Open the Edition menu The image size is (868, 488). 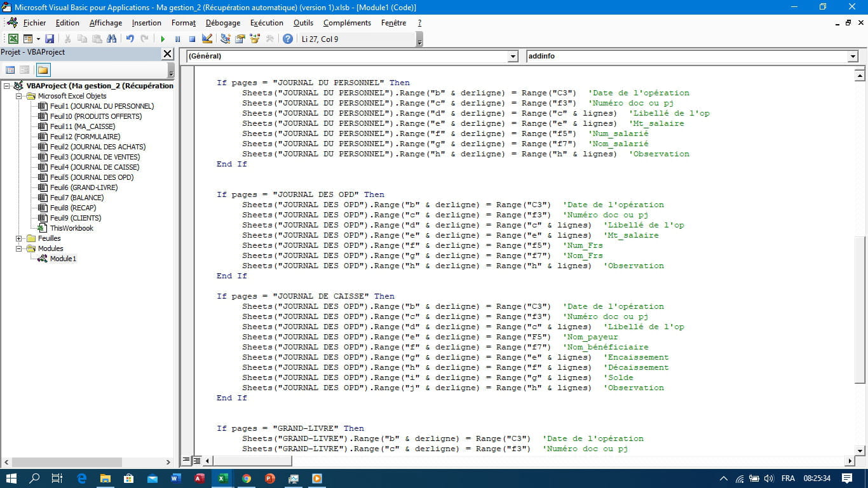[67, 22]
